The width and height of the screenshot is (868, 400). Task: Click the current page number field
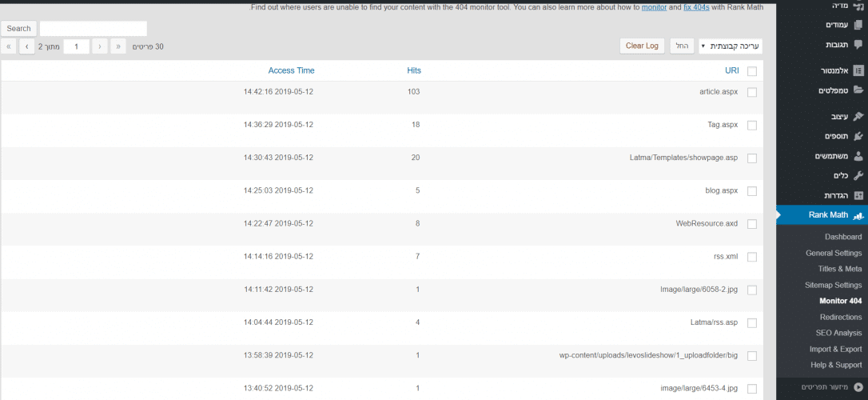[77, 46]
